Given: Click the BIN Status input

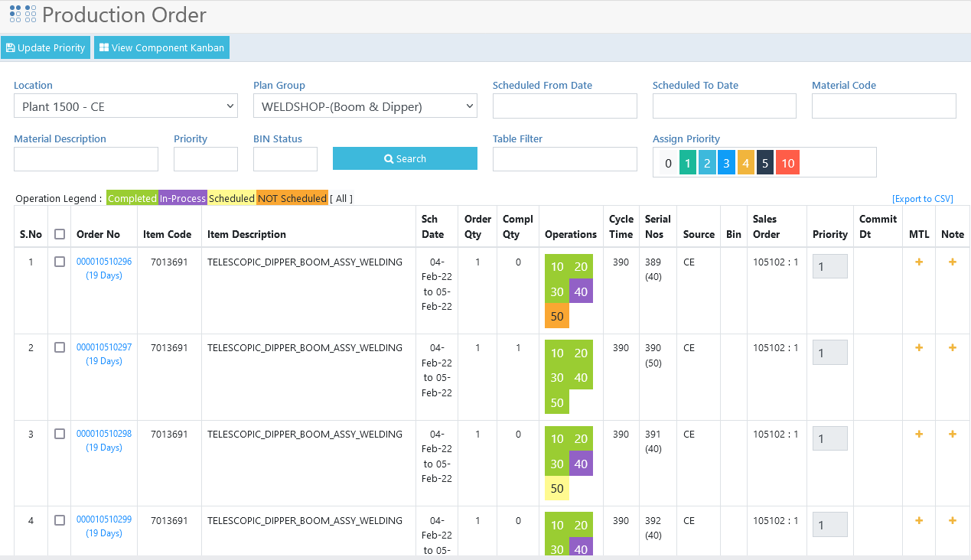Looking at the screenshot, I should click(285, 159).
